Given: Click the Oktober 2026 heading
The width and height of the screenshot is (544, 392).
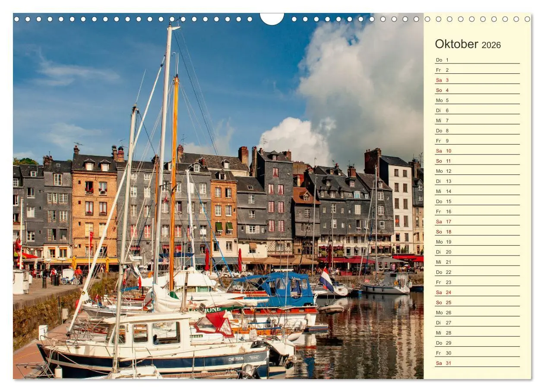Looking at the screenshot, I should pos(468,44).
